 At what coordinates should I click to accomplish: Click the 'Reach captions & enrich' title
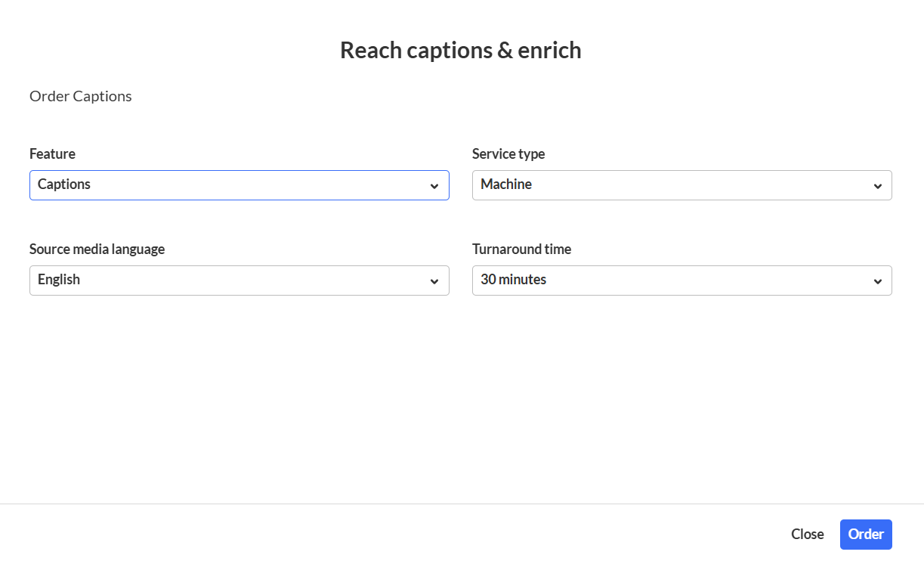coord(461,50)
